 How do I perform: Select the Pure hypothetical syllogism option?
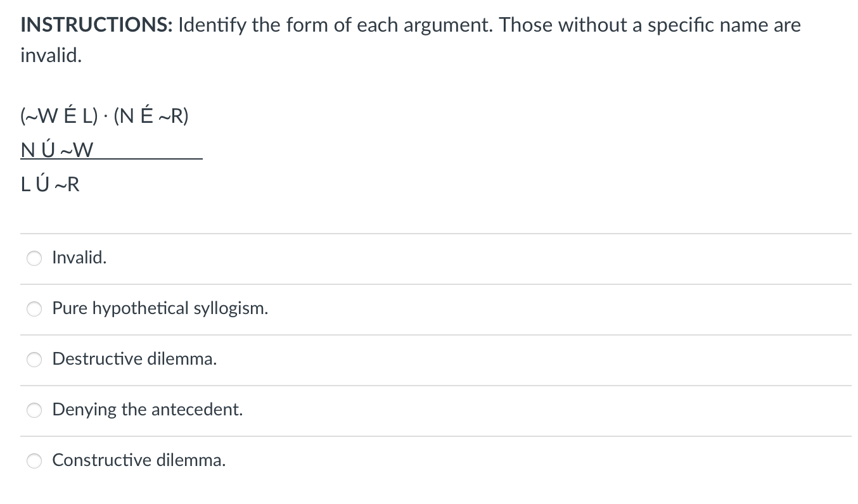click(34, 309)
